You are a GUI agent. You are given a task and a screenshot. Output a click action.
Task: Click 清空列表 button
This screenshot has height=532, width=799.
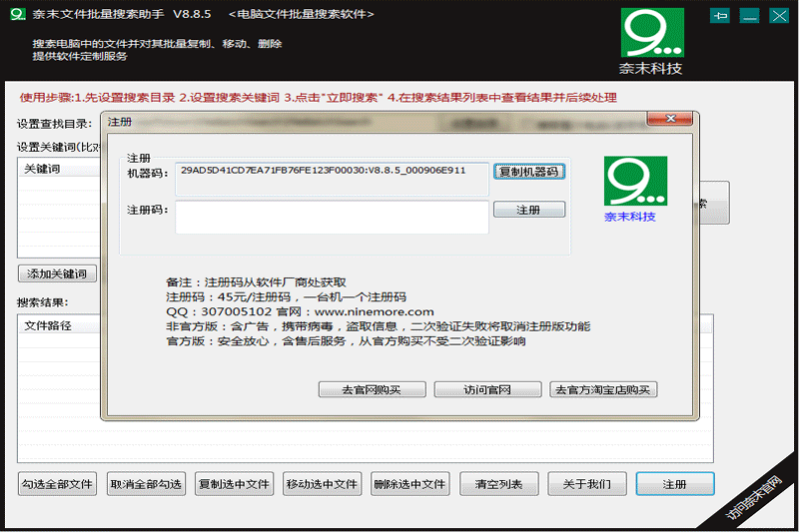click(498, 484)
